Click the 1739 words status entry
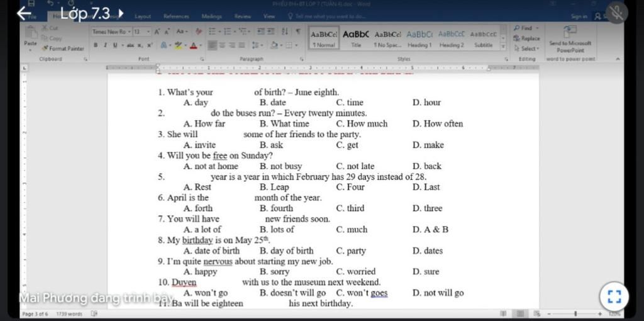 [69, 314]
